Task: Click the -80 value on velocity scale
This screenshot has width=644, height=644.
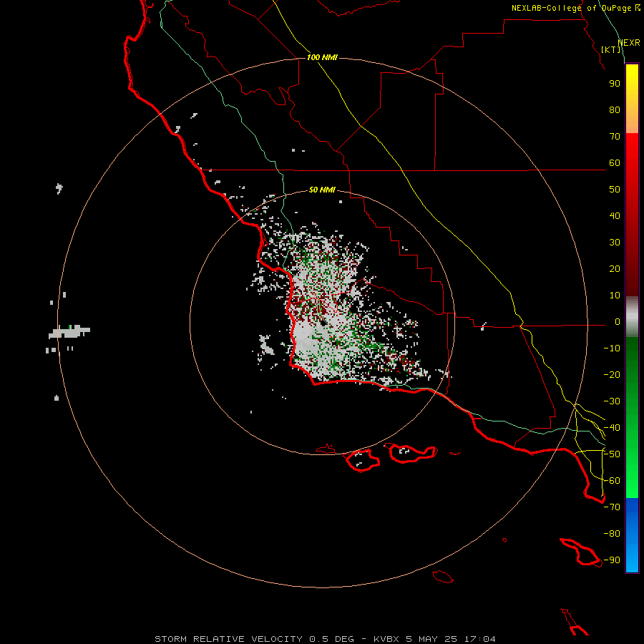Action: pos(612,534)
